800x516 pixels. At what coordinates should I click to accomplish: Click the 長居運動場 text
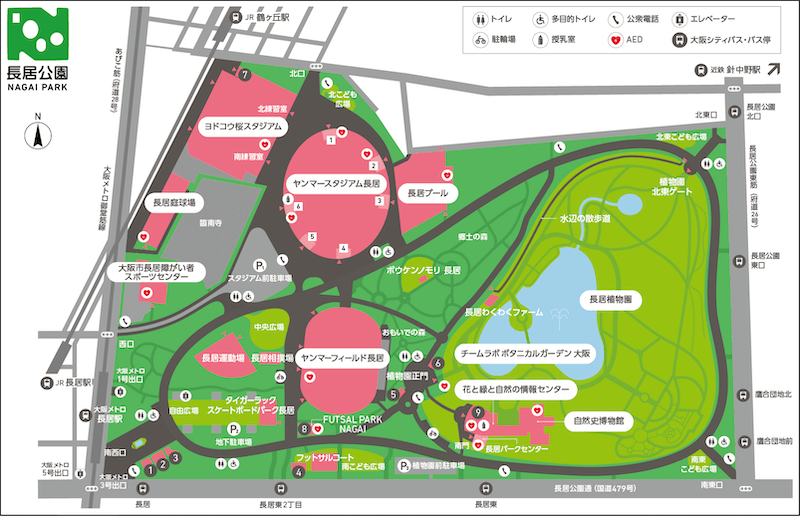point(223,358)
